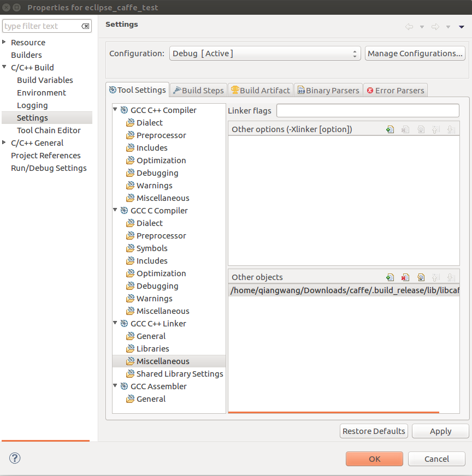Click Manage Configurations button

[415, 53]
